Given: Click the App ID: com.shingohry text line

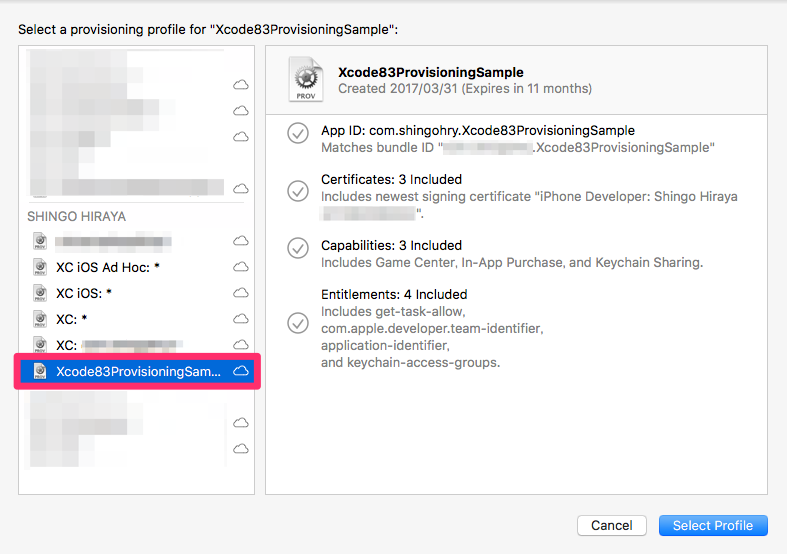Looking at the screenshot, I should pyautogui.click(x=478, y=131).
